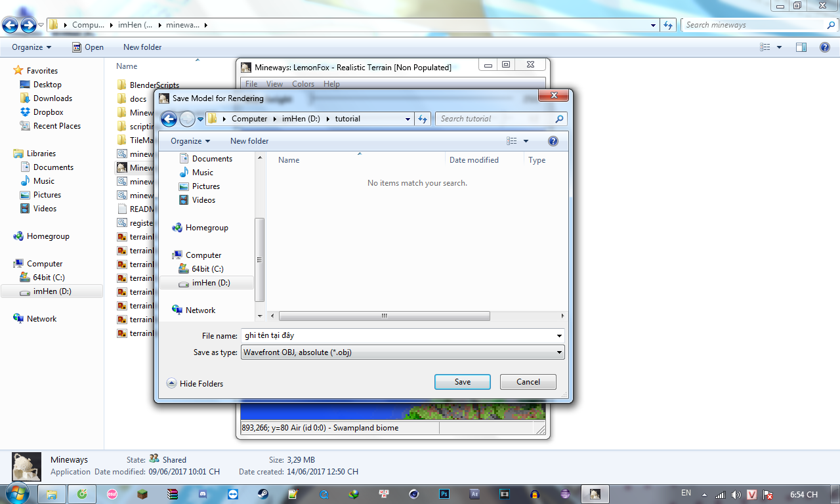Click New folder in the Save dialog

click(x=249, y=141)
